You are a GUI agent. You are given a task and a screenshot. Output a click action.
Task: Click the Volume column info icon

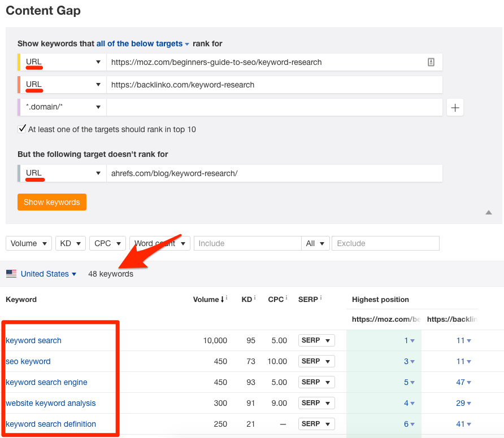[x=227, y=297]
